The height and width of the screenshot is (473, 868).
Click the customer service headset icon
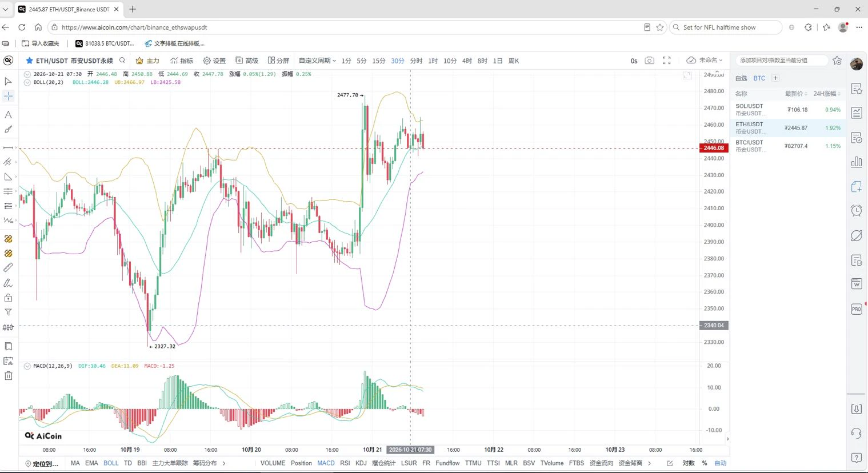857,433
